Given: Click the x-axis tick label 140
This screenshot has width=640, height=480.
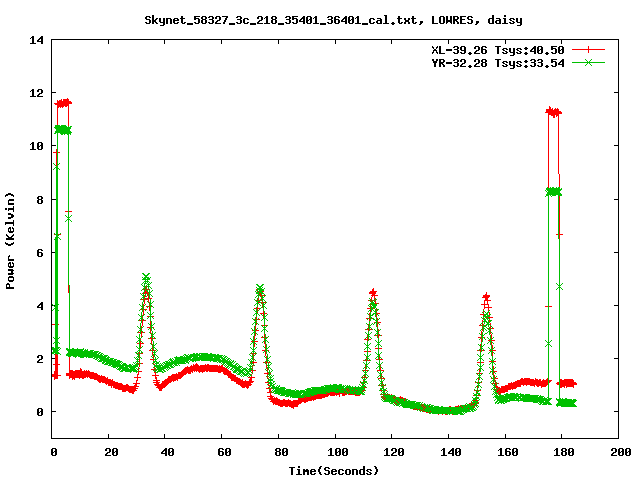Looking at the screenshot, I should (451, 452).
